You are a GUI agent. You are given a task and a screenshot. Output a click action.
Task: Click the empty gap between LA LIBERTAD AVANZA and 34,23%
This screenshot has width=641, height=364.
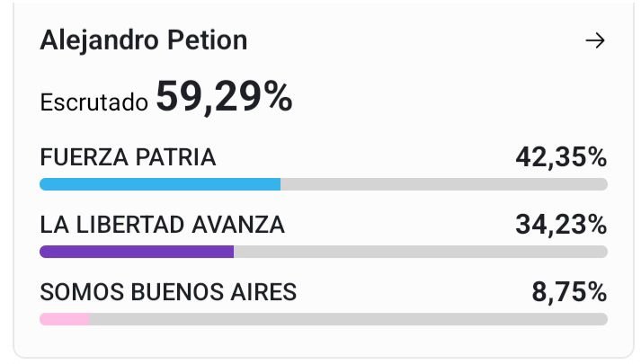click(400, 225)
